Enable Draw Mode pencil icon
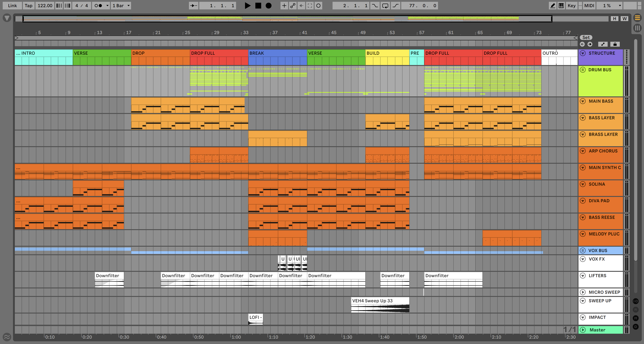 (553, 6)
